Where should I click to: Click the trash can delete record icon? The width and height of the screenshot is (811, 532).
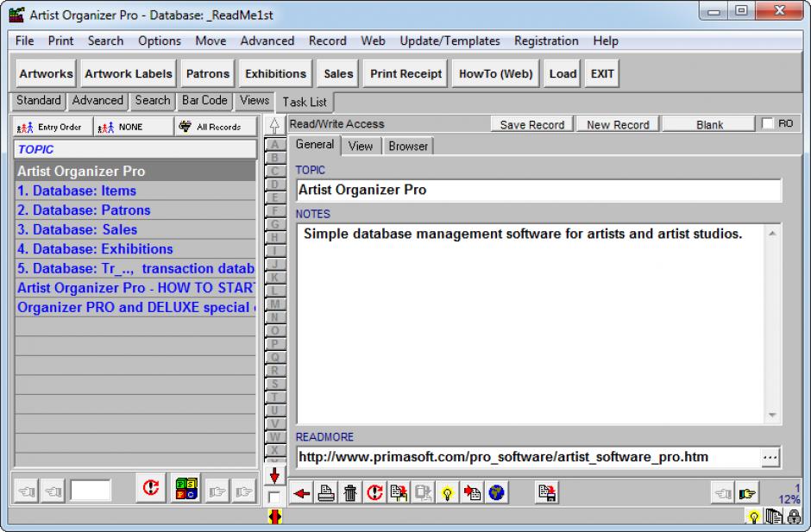[x=350, y=492]
